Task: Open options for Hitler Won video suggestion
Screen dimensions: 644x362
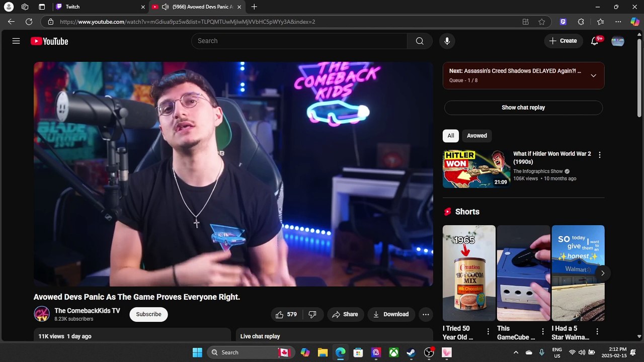Action: pos(599,155)
